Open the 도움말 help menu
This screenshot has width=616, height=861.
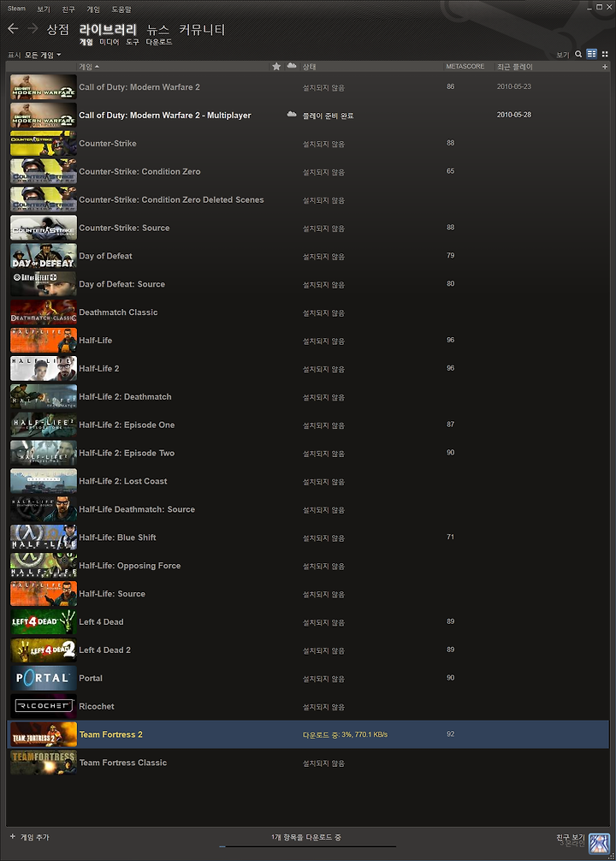coord(121,9)
